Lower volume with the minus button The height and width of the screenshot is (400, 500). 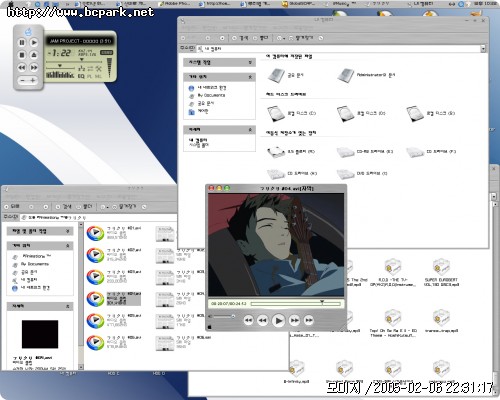[x=23, y=80]
